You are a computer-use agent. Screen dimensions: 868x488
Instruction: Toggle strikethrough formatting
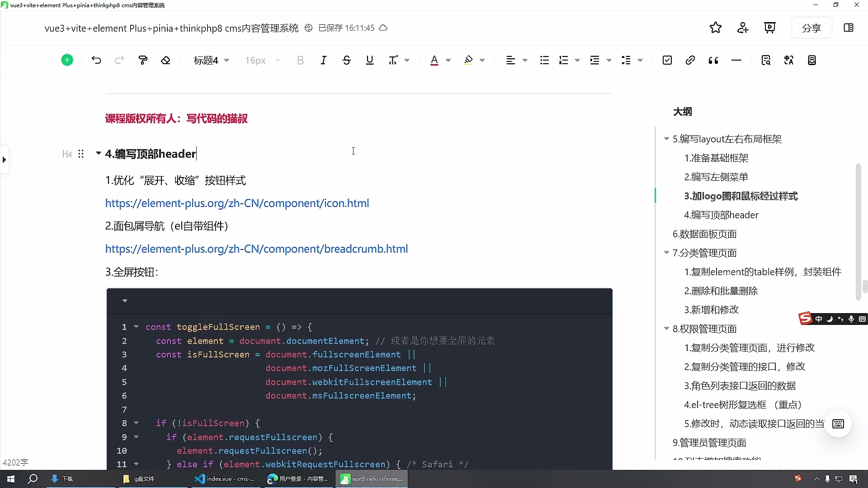tap(347, 60)
